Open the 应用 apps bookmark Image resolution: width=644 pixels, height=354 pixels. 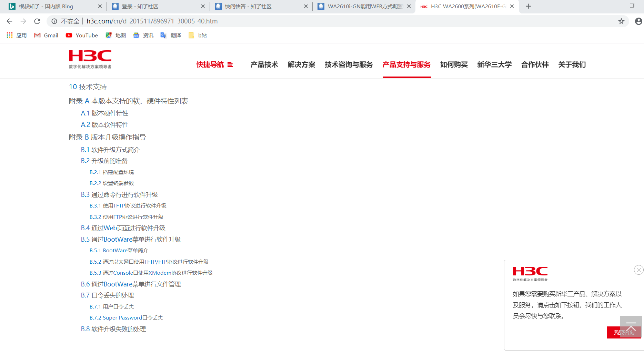pos(17,35)
